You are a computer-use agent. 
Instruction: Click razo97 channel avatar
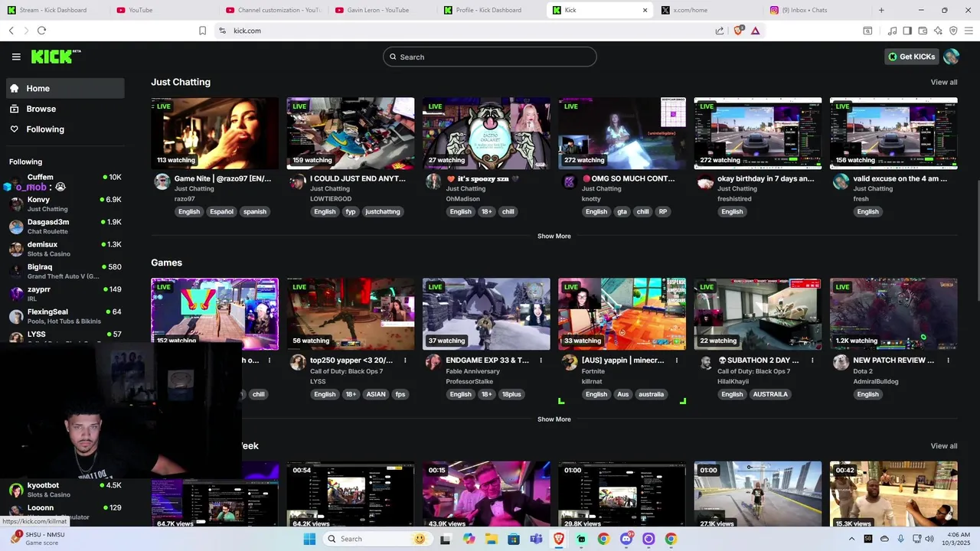point(162,181)
